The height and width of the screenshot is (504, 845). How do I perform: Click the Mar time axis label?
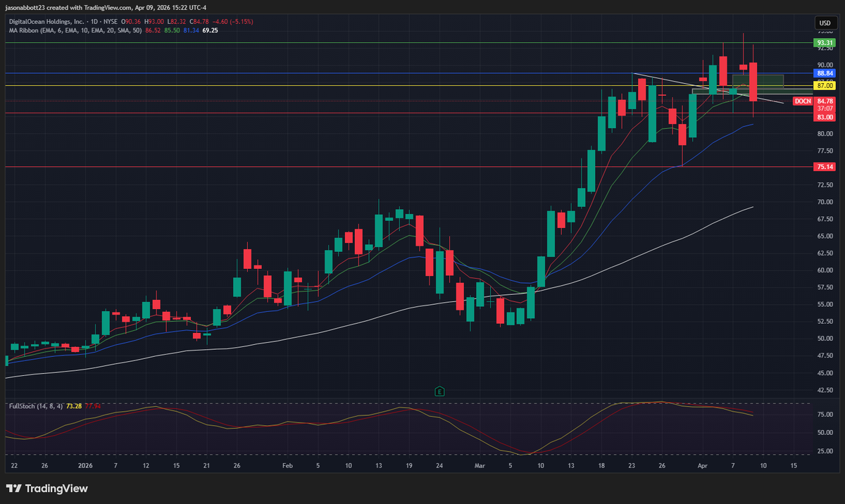(x=480, y=465)
